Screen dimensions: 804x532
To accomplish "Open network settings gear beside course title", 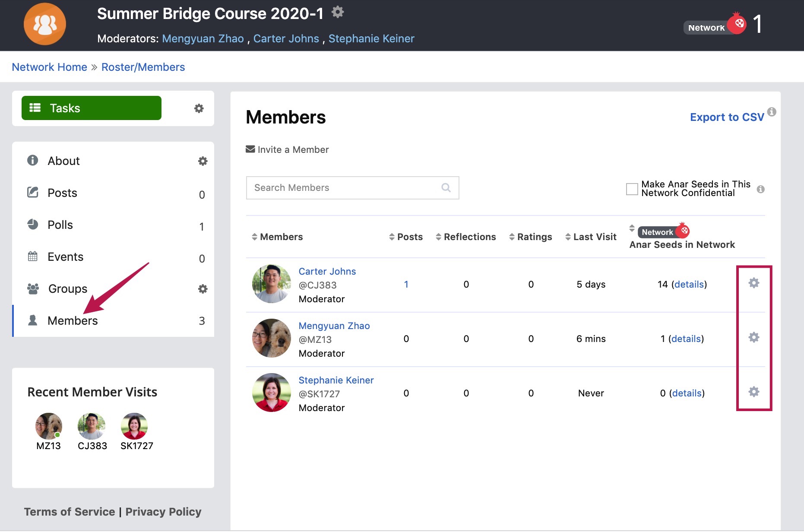I will click(338, 12).
